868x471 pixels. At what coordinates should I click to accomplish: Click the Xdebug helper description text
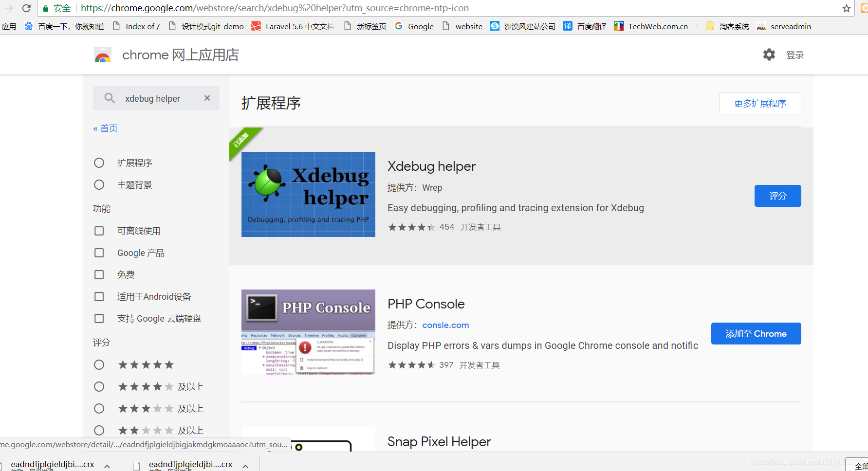(516, 208)
